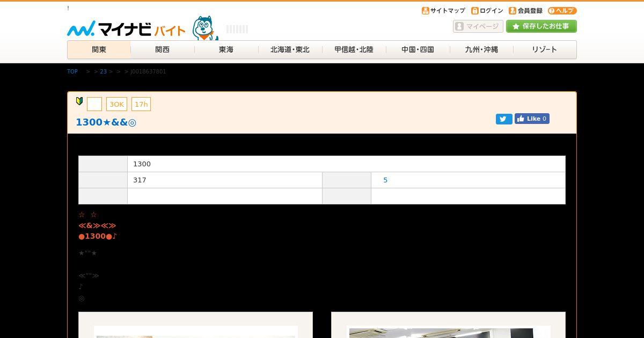The width and height of the screenshot is (644, 338).
Task: Click the 23 breadcrumb link
Action: pos(104,71)
